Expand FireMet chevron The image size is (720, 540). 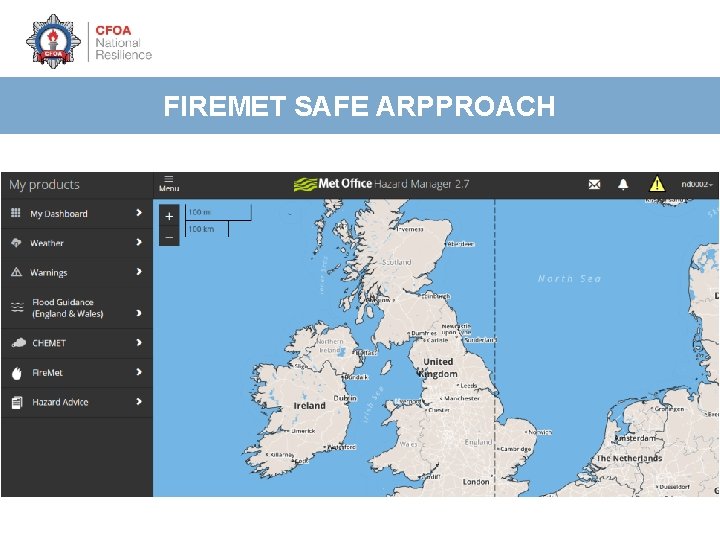[139, 372]
